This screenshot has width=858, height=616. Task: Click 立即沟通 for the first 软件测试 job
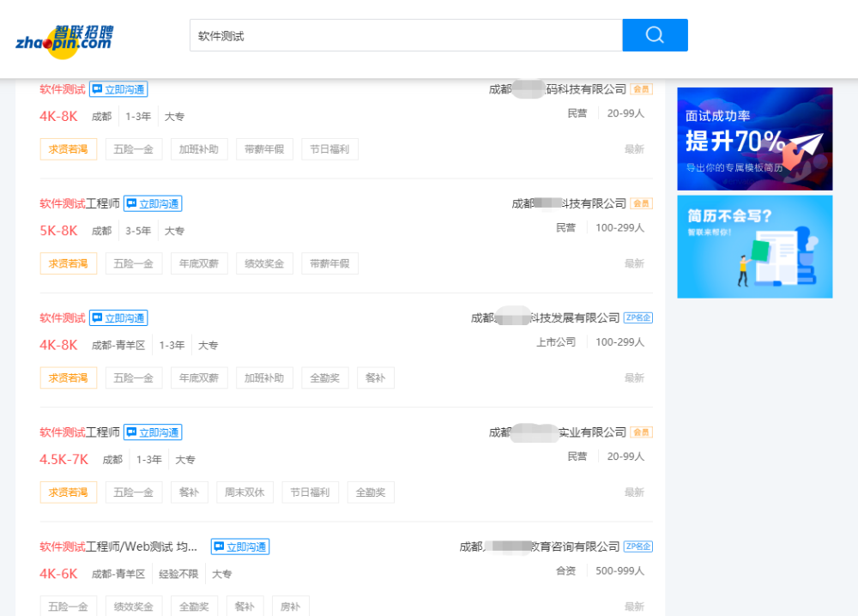118,89
